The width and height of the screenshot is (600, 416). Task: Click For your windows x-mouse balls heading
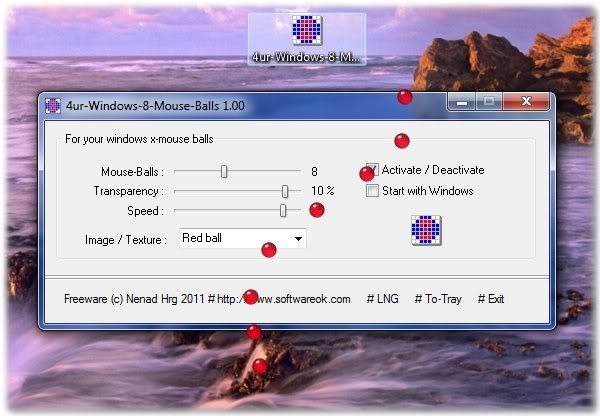tap(139, 139)
